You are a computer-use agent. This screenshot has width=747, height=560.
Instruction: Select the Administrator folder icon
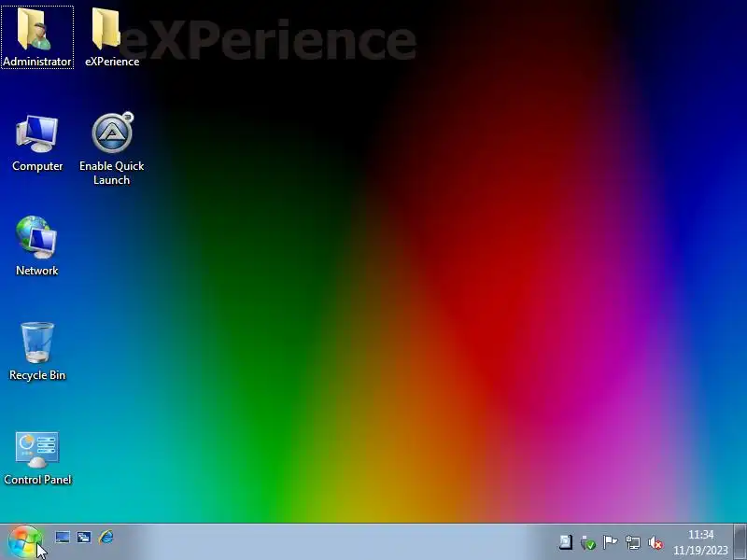point(37,37)
